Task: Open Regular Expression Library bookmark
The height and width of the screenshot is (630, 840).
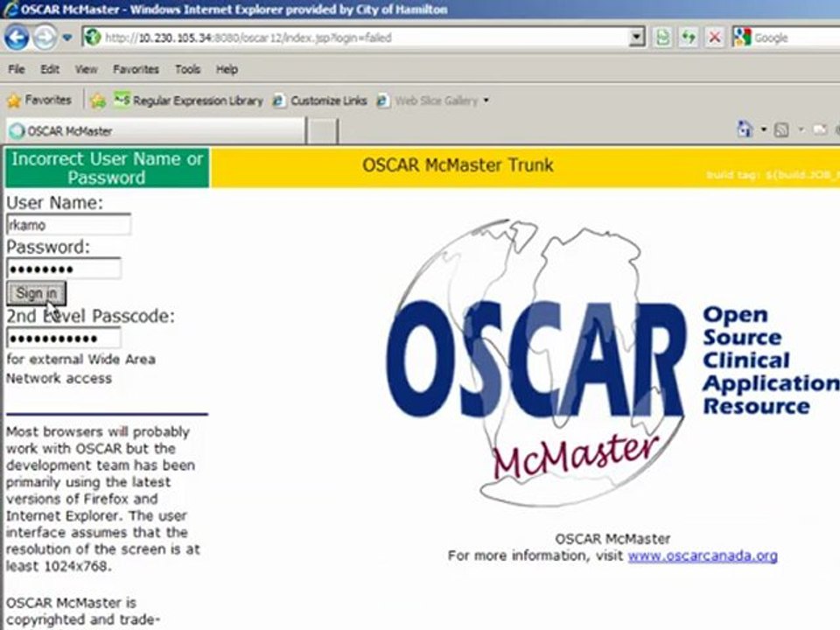Action: tap(189, 100)
